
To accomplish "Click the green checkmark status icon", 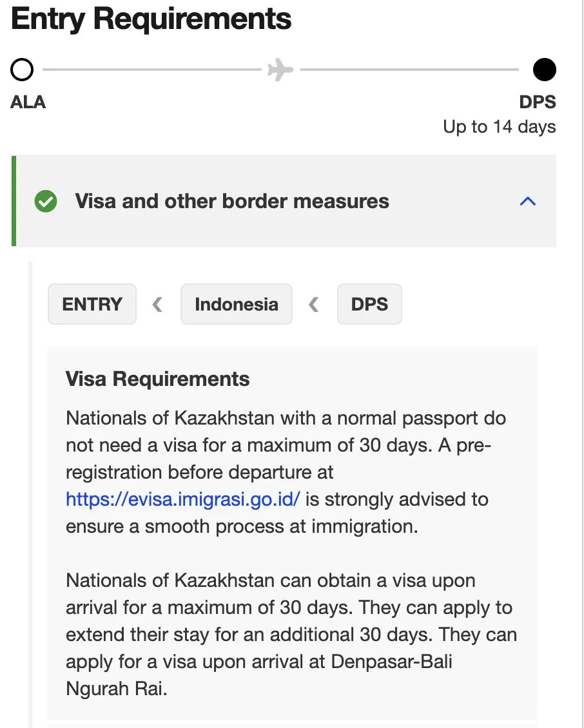I will (46, 201).
